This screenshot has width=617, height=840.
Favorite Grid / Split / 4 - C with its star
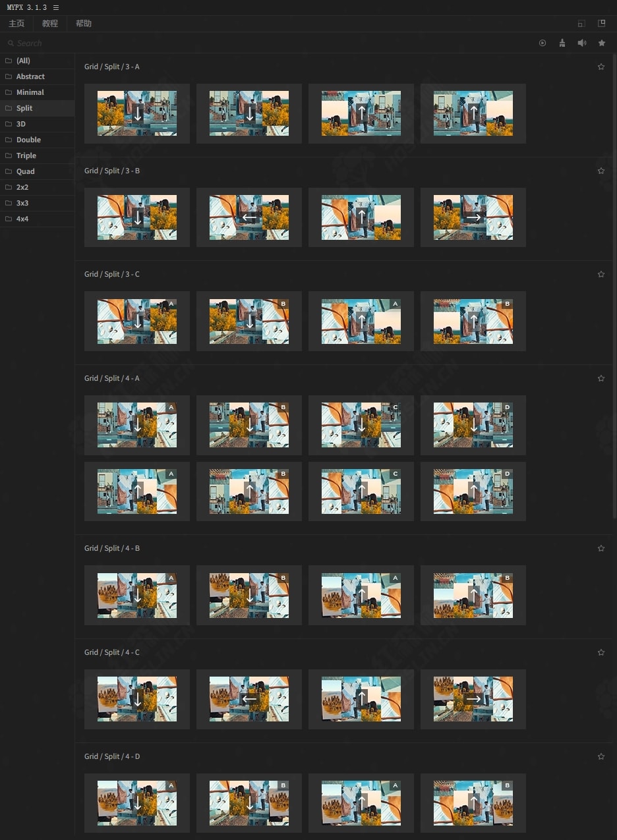pos(601,652)
